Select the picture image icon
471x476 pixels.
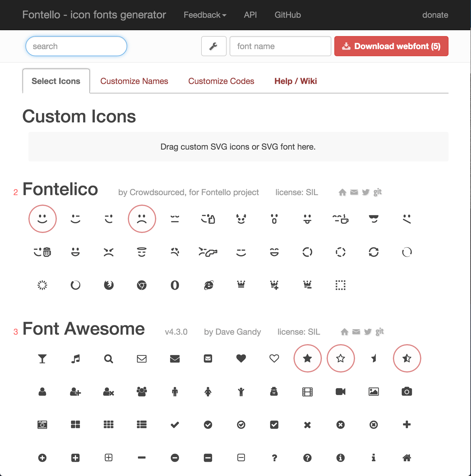(x=374, y=391)
